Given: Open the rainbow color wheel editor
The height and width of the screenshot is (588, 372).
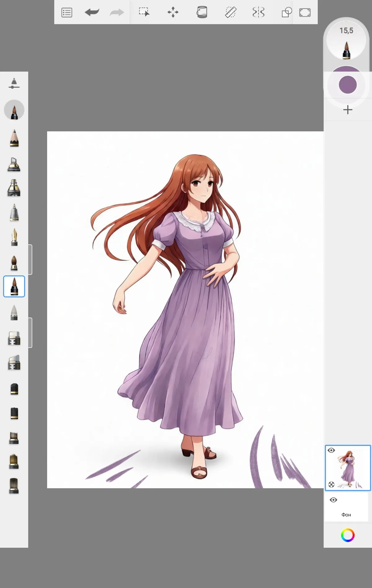Looking at the screenshot, I should [348, 535].
